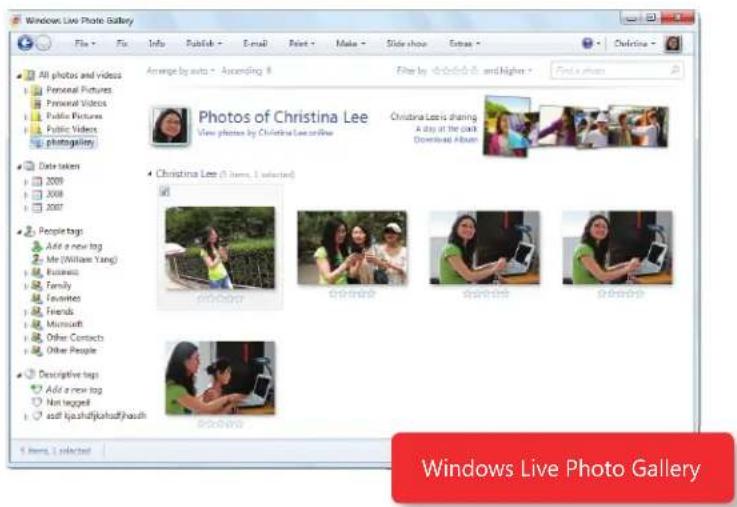
Task: Open the File menu
Action: point(85,43)
